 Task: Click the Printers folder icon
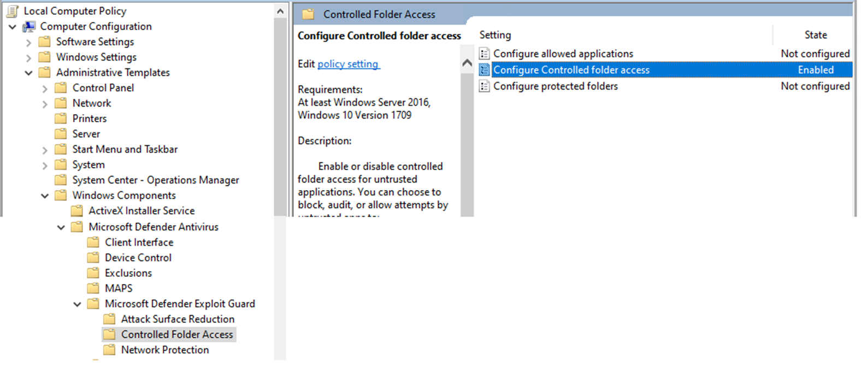61,118
